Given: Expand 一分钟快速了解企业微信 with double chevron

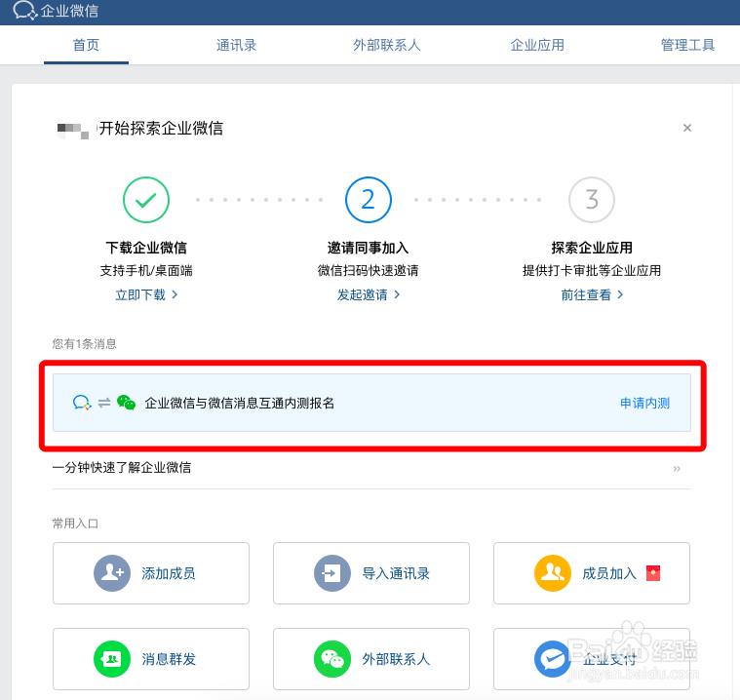Looking at the screenshot, I should (677, 468).
